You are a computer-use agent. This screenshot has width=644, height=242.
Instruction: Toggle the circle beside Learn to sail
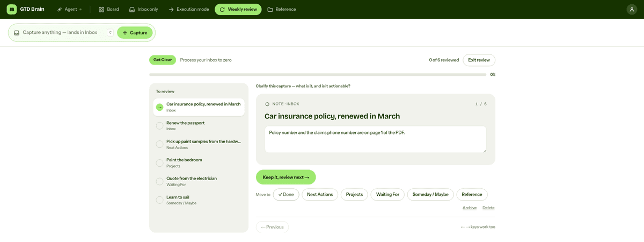(x=159, y=200)
